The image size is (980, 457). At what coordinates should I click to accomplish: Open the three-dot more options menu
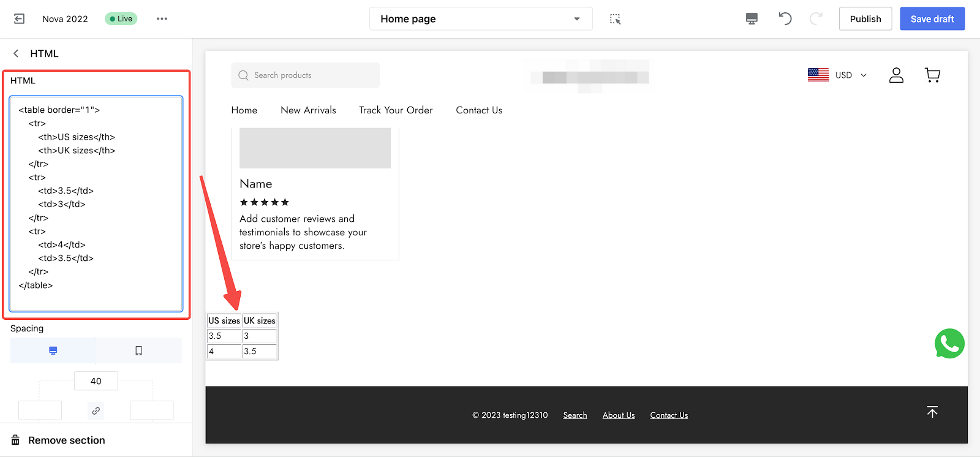point(162,19)
